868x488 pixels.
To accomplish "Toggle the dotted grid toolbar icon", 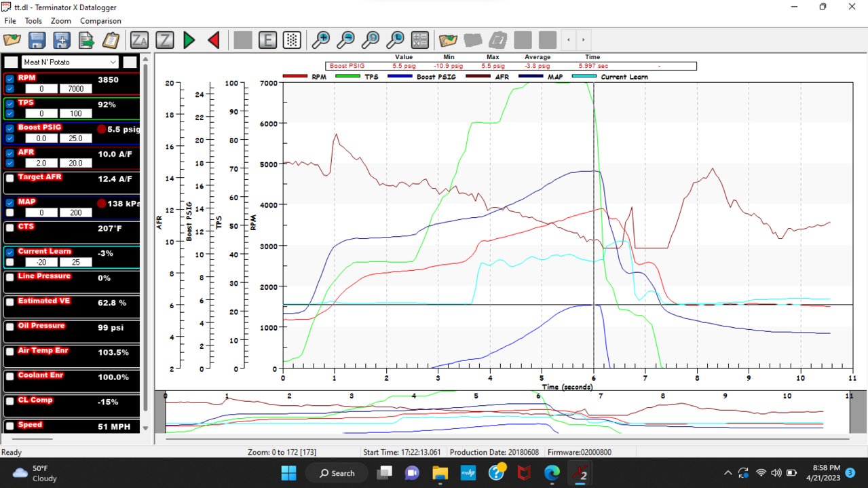I will 292,40.
